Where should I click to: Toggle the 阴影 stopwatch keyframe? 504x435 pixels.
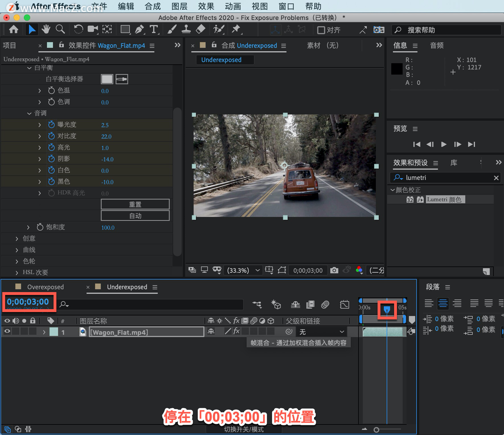[51, 159]
